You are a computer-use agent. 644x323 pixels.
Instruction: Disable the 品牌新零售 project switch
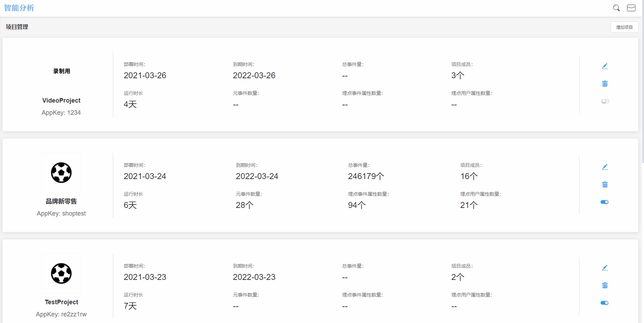(x=604, y=202)
